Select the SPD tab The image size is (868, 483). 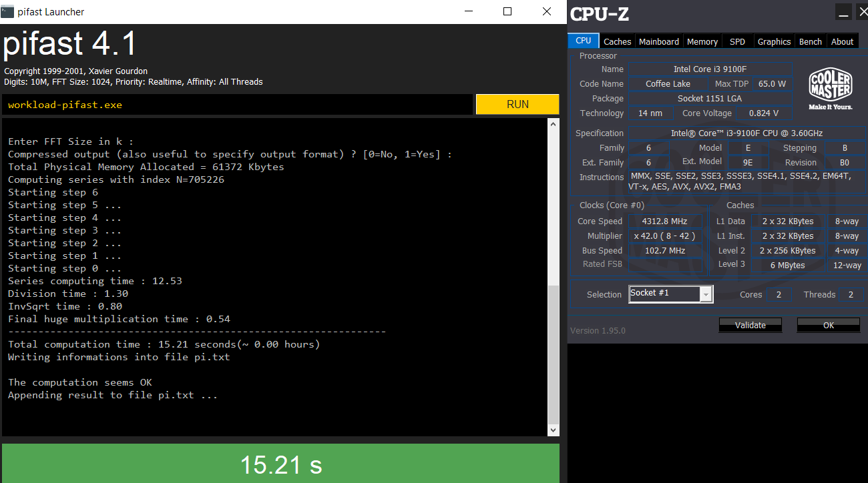[737, 41]
